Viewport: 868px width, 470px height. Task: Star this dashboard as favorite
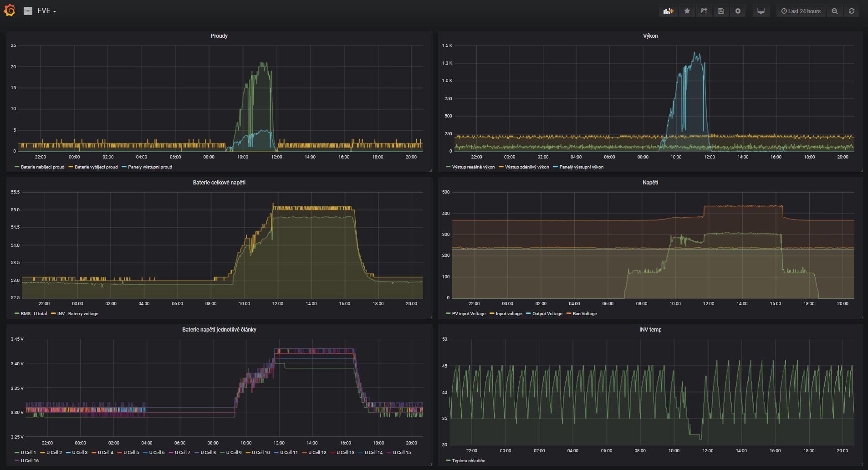pyautogui.click(x=687, y=11)
